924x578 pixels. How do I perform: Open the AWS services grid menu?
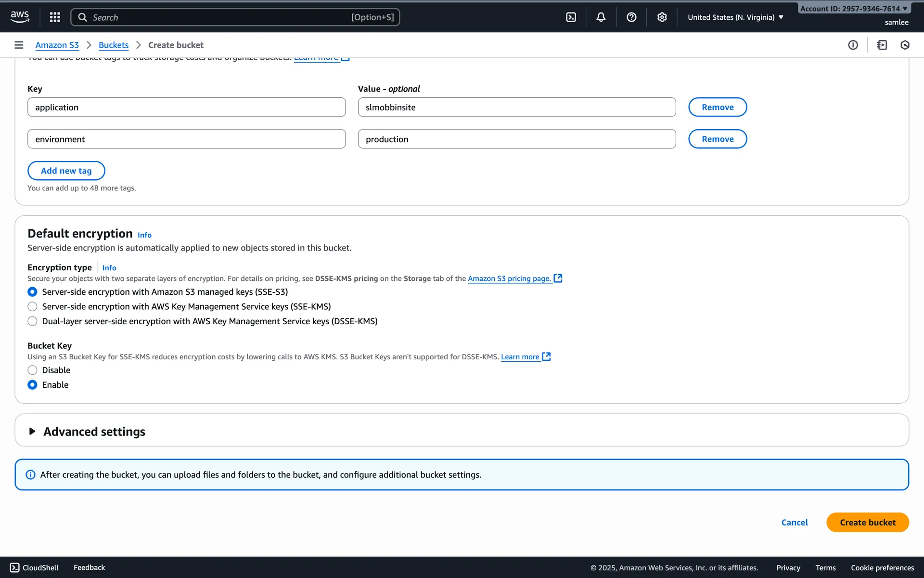[55, 17]
